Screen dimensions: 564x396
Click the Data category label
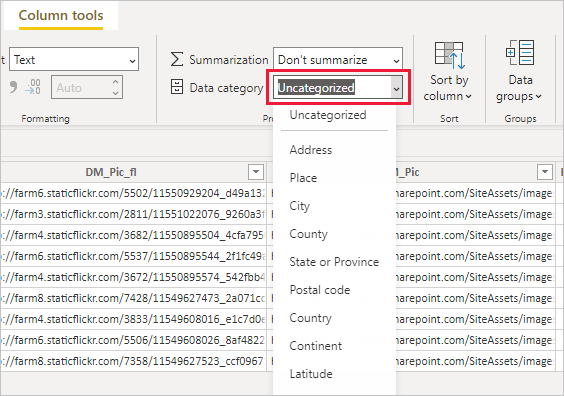[x=226, y=88]
